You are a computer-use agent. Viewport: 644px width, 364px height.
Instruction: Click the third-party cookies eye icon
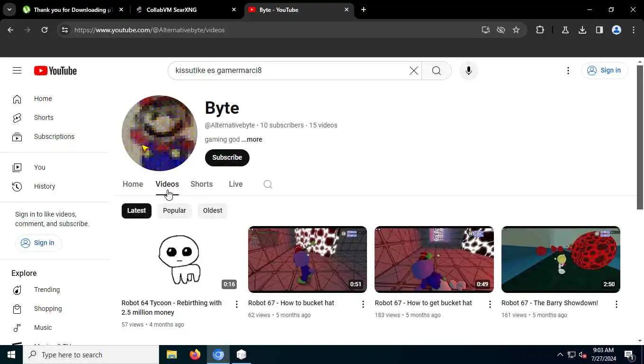(x=501, y=30)
